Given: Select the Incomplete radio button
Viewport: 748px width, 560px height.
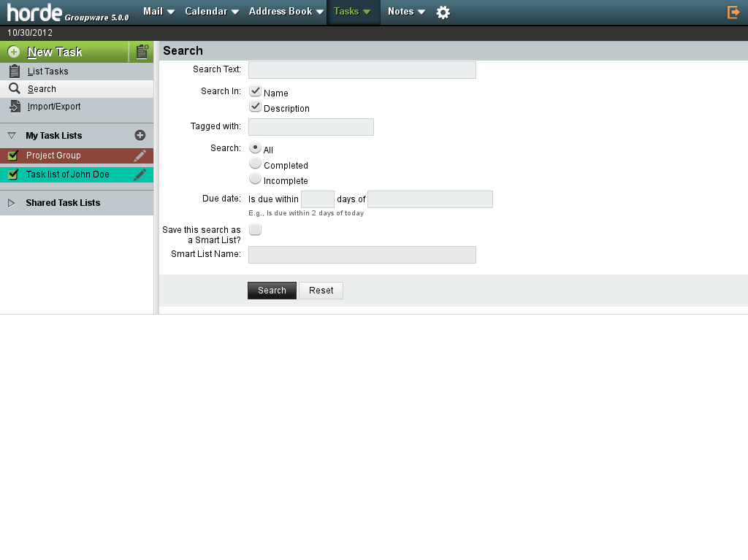Looking at the screenshot, I should [255, 178].
